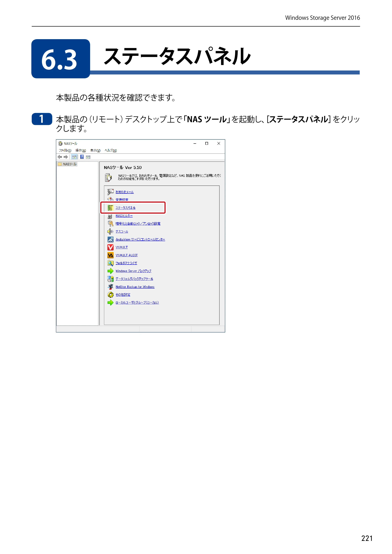Screen dimensions: 392x554
Task: Open the フォルダアナライザ link
Action: click(126, 263)
